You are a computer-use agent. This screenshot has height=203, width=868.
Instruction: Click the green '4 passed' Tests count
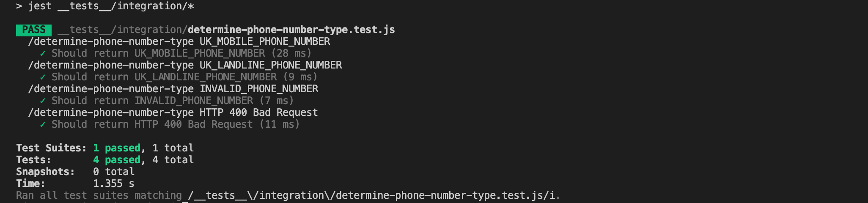coord(117,160)
